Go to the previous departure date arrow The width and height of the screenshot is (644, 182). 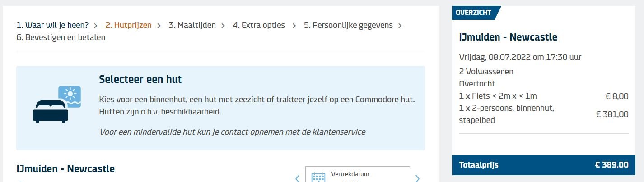297,178
